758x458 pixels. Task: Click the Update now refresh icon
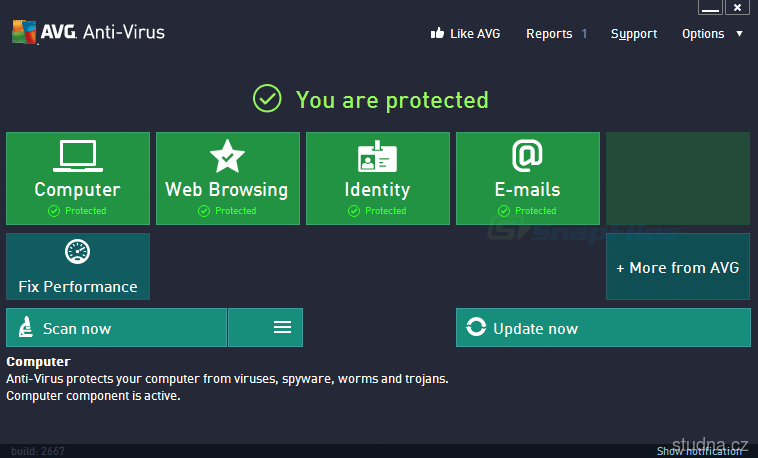476,328
